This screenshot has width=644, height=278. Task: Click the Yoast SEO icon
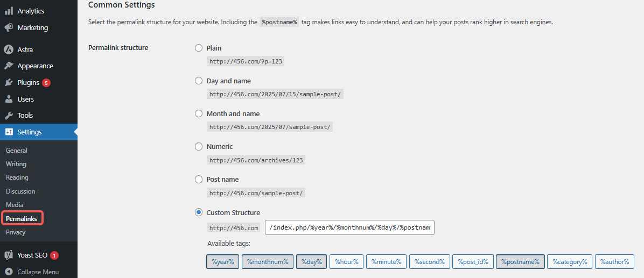click(9, 255)
